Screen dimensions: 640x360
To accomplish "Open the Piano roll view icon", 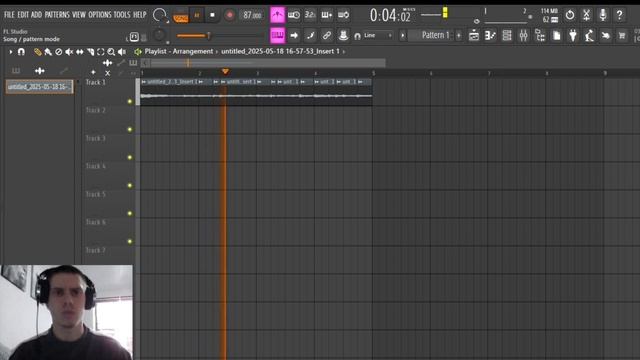I will click(490, 36).
